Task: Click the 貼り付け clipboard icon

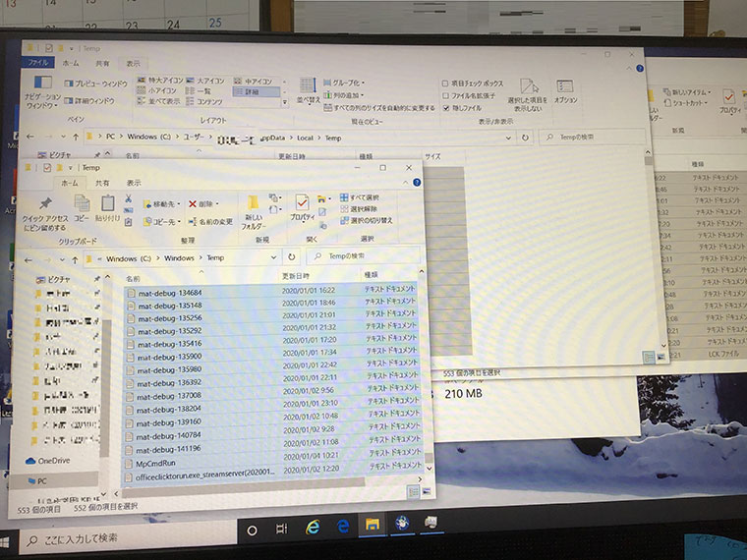Action: (108, 208)
